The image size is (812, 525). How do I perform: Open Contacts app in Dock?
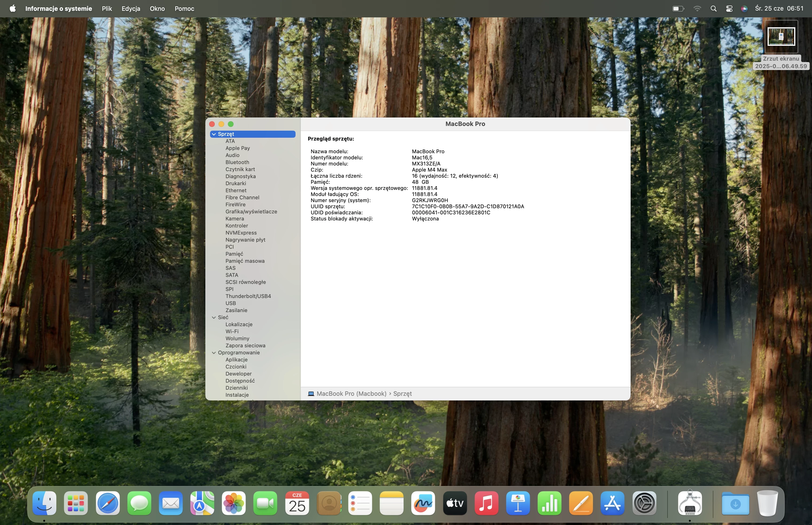[329, 503]
